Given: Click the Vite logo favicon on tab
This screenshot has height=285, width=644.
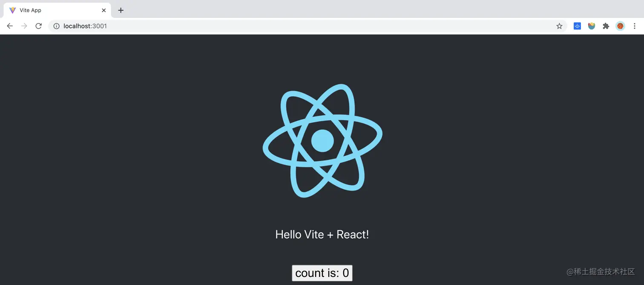Looking at the screenshot, I should click(x=12, y=10).
